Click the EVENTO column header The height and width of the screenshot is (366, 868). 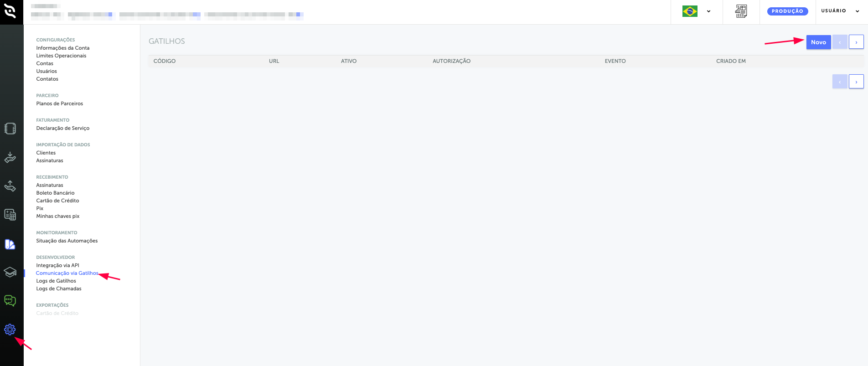615,61
